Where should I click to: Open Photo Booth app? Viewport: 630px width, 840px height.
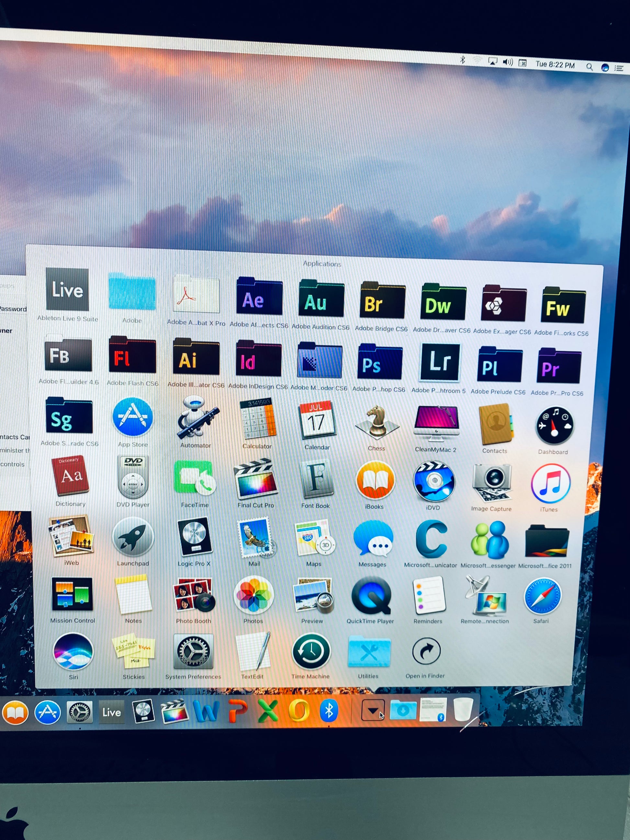click(194, 595)
